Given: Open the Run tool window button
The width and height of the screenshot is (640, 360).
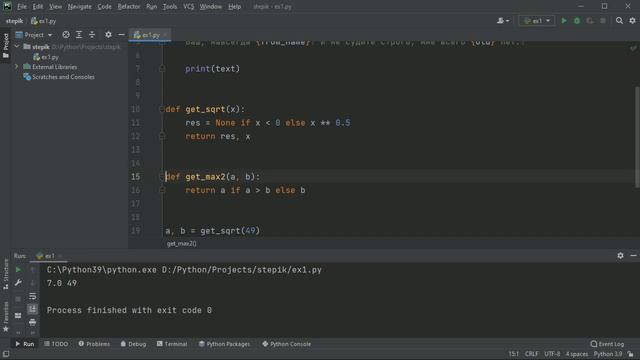Looking at the screenshot, I should point(24,344).
